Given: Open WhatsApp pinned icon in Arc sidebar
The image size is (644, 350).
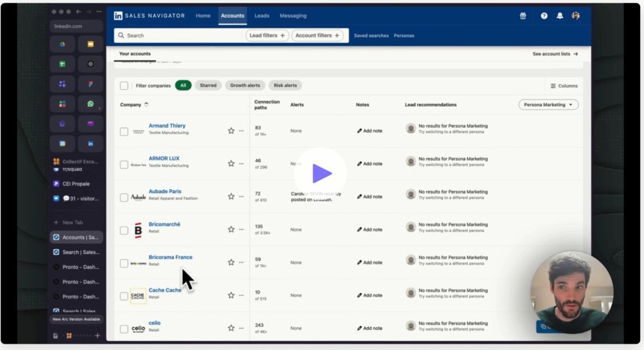Looking at the screenshot, I should (91, 104).
